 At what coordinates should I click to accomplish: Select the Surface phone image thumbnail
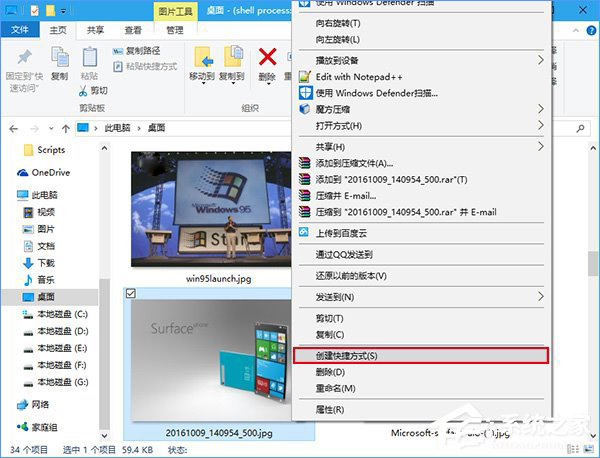(211, 360)
